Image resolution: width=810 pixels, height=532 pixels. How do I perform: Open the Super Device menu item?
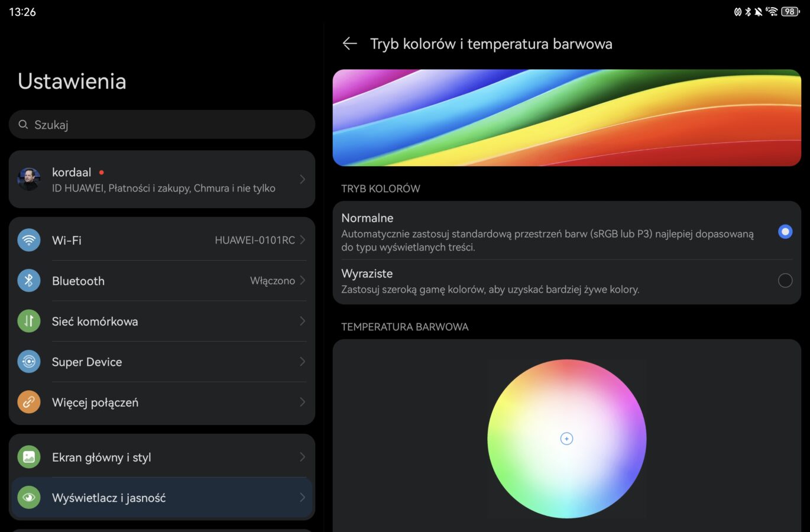(87, 362)
